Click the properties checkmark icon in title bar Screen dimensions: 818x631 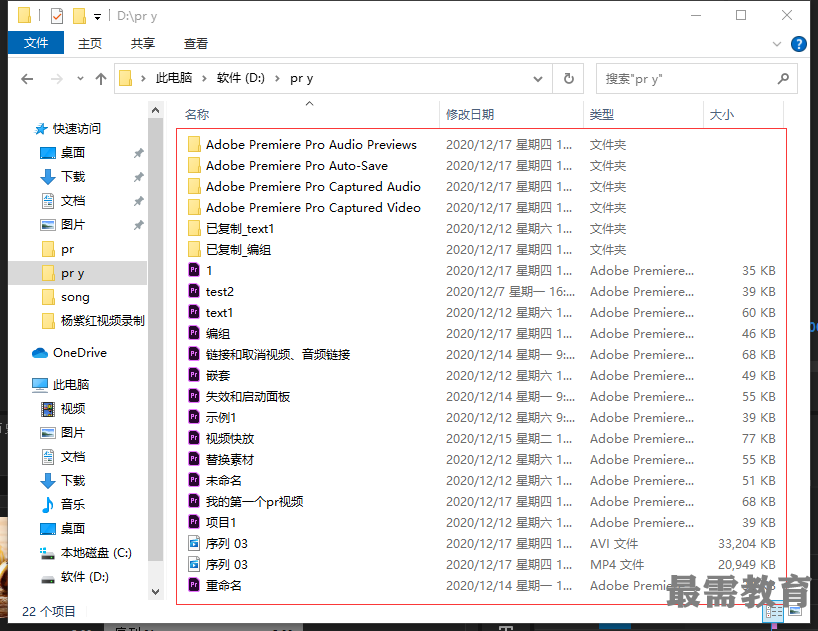57,16
